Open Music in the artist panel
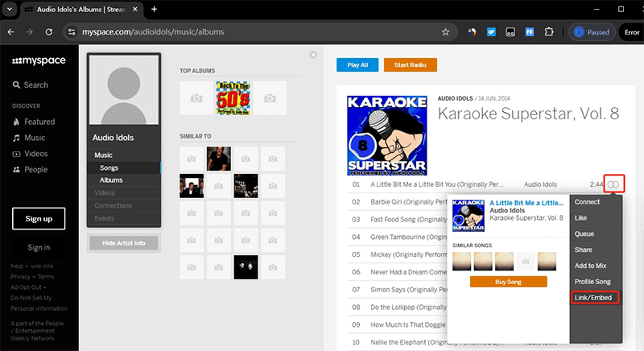Image resolution: width=644 pixels, height=351 pixels. coord(124,155)
